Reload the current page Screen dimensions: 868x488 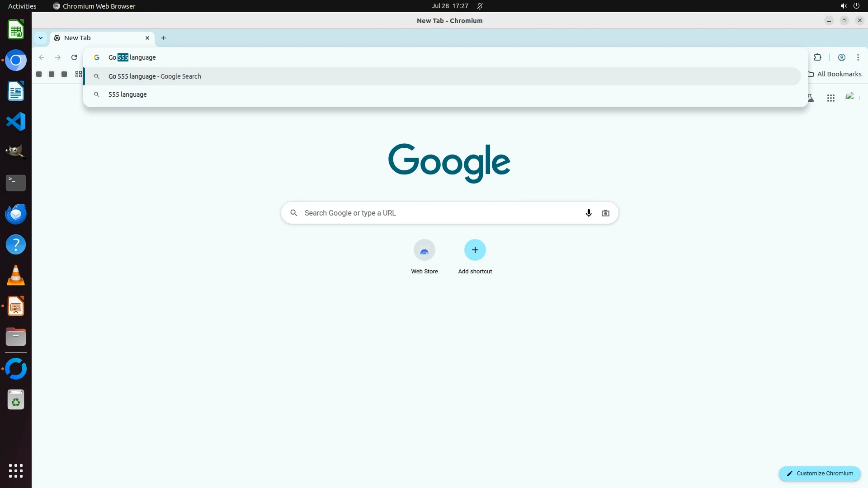click(74, 57)
